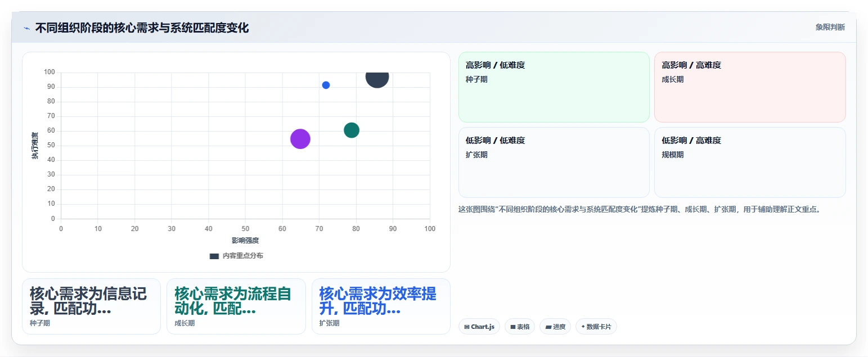868x357 pixels.
Task: Click the description paragraph starting with 这张图围绕
Action: tap(641, 210)
